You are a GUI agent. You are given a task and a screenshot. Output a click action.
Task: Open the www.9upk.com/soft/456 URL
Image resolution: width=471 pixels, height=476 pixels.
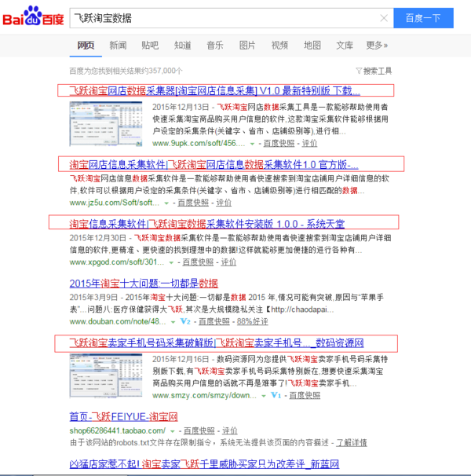(199, 143)
